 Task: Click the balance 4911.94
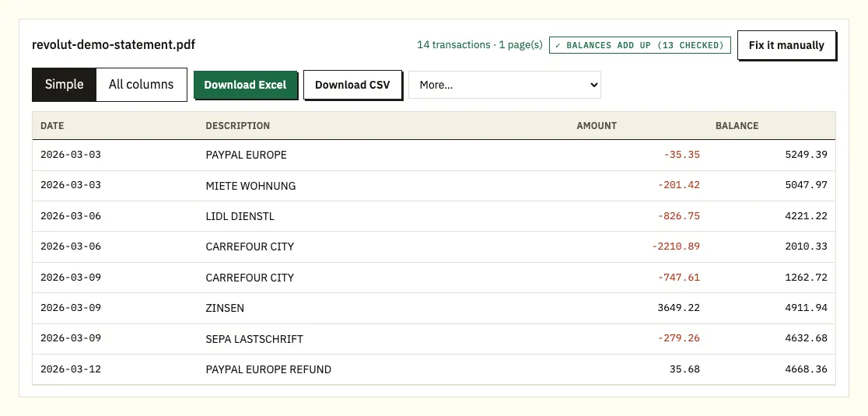click(806, 308)
